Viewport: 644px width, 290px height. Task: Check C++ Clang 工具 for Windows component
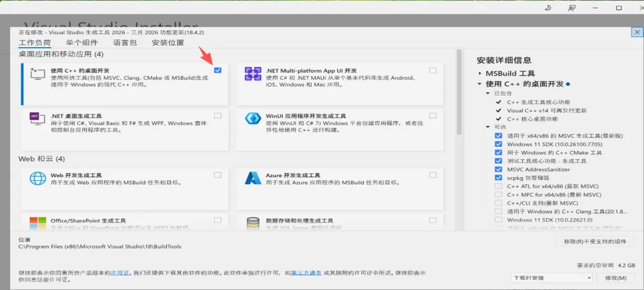(x=499, y=212)
